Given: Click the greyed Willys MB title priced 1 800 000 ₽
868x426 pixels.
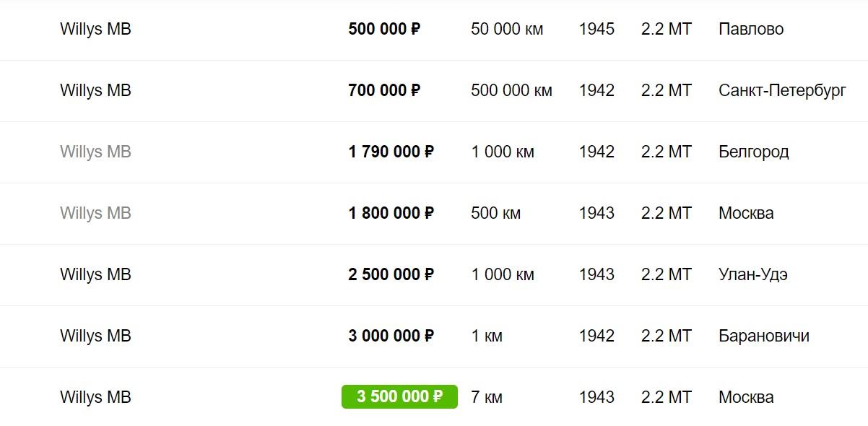Looking at the screenshot, I should point(95,214).
